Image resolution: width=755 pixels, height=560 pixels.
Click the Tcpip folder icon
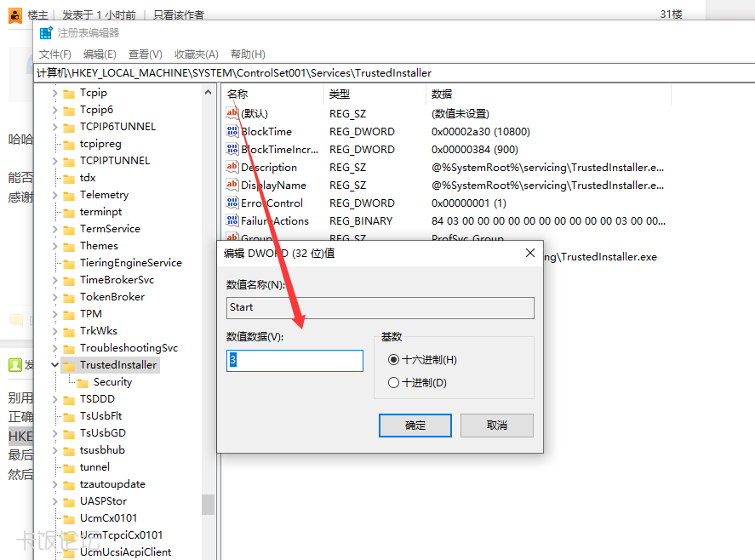69,94
